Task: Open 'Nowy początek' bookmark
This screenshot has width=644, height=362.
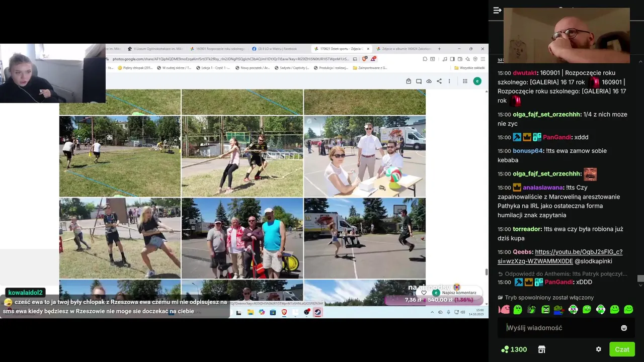Action: coord(252,67)
